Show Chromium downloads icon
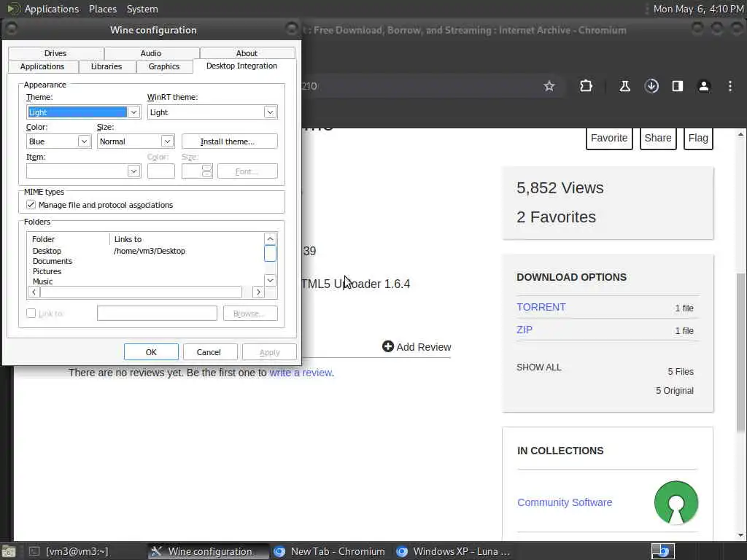This screenshot has height=560, width=747. 651,86
